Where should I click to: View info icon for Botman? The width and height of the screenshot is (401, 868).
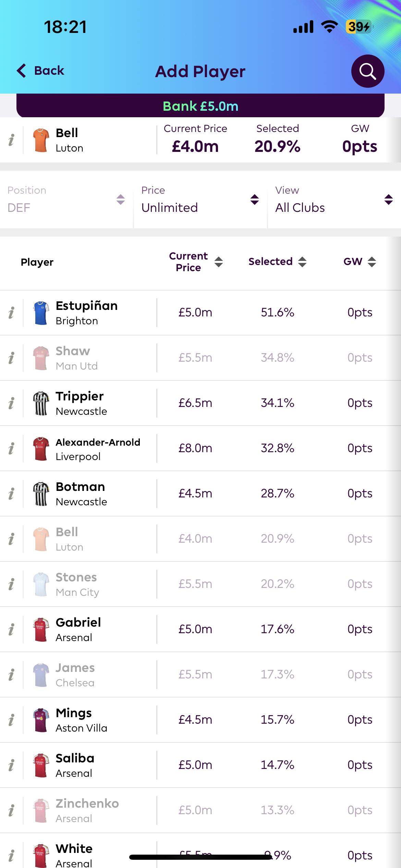tap(11, 494)
